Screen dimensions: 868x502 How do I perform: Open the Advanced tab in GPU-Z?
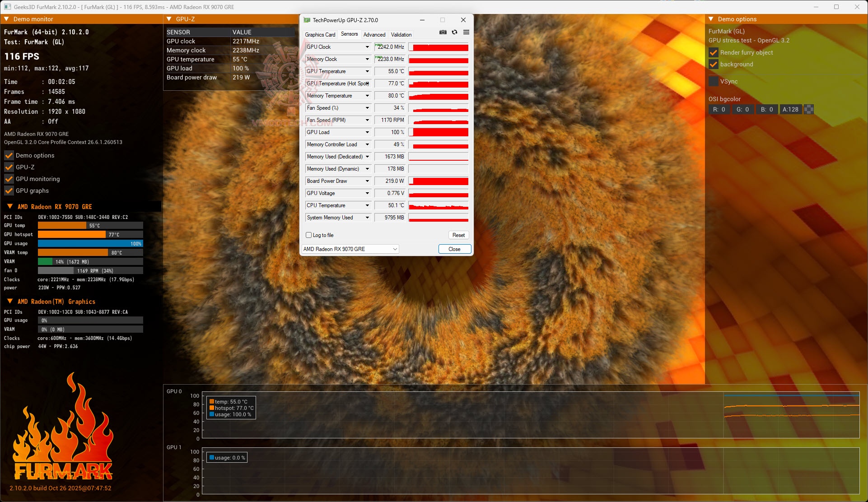[x=374, y=35]
